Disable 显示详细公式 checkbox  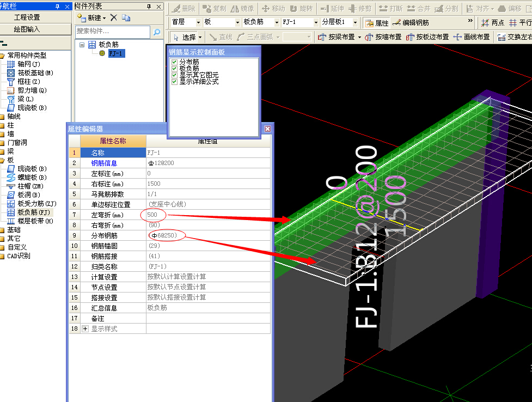pyautogui.click(x=174, y=81)
